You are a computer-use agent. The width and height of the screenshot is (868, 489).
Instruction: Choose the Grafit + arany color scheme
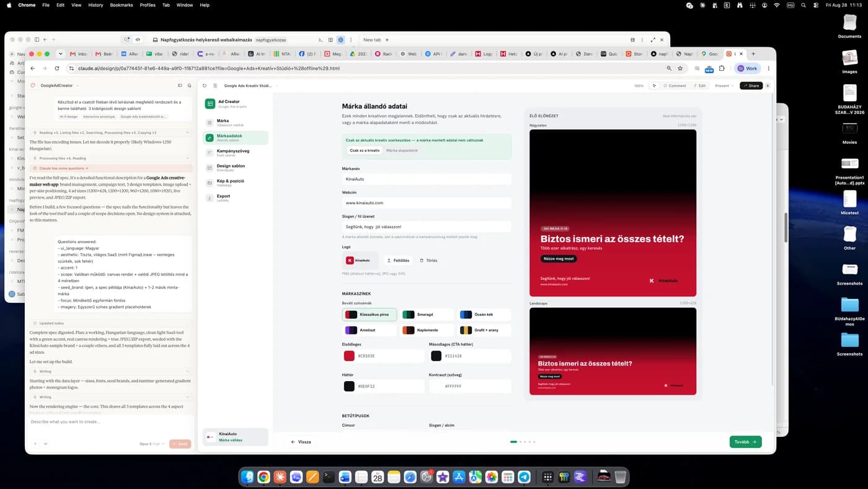tap(484, 330)
